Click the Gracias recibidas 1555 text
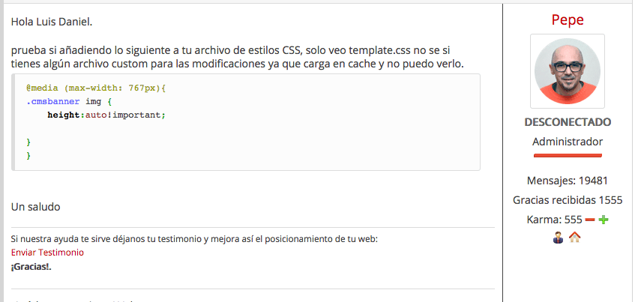This screenshot has height=302, width=644. [568, 200]
